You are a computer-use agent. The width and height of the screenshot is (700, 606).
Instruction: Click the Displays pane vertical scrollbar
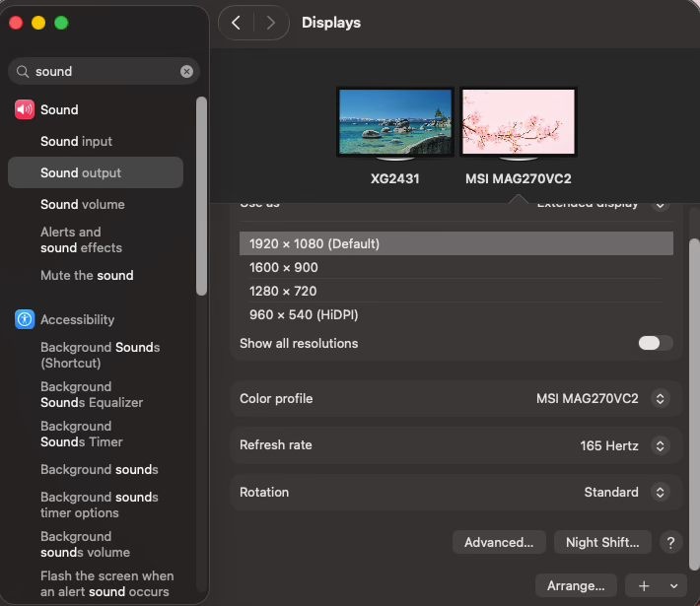click(694, 404)
